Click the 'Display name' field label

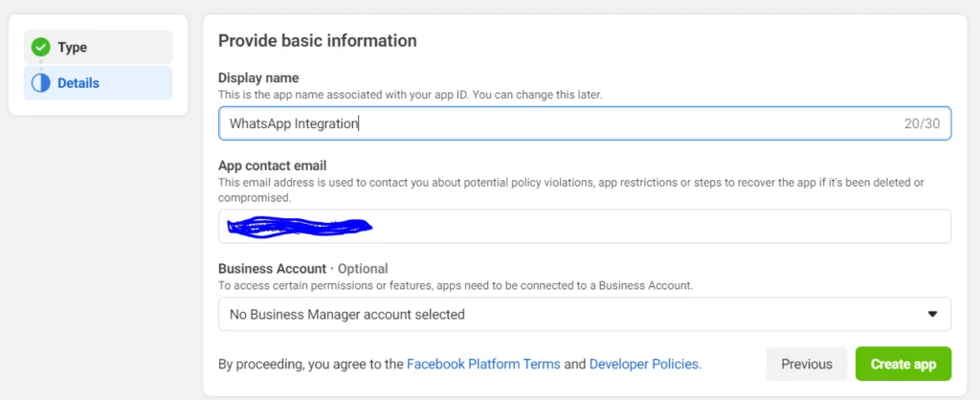[258, 78]
